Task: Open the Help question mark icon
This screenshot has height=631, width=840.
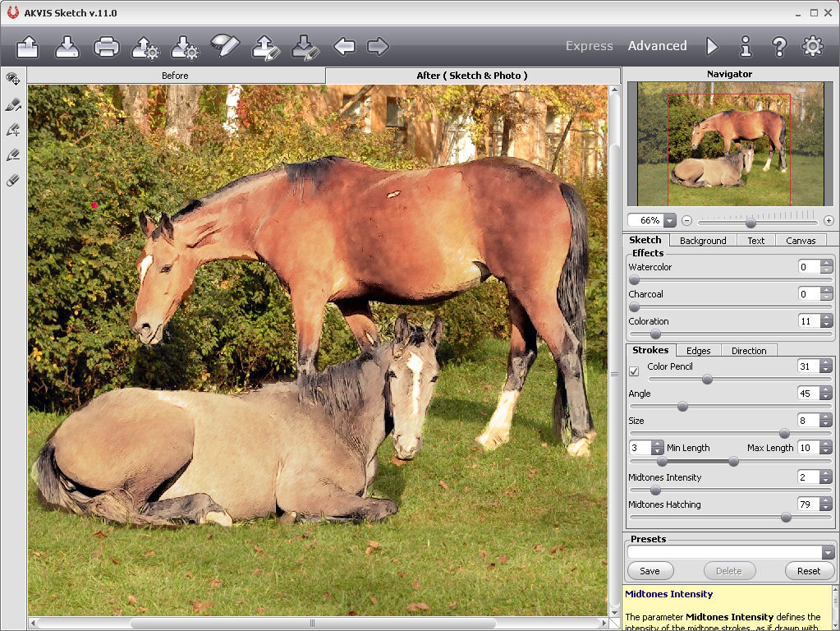Action: coord(779,47)
